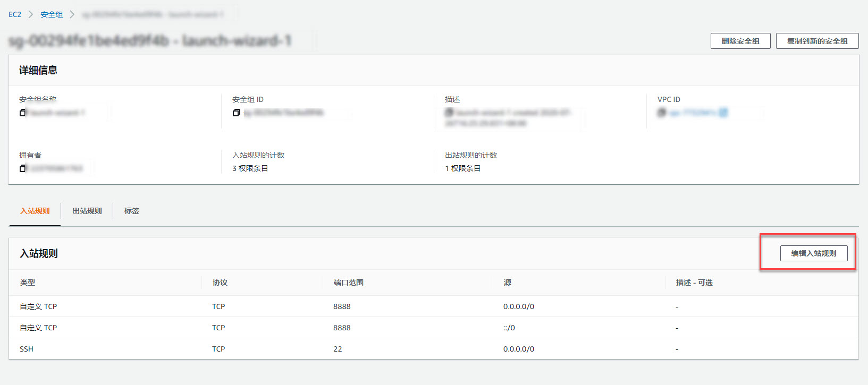This screenshot has width=868, height=385.
Task: Navigate to 安全组 breadcrumb link
Action: 52,14
